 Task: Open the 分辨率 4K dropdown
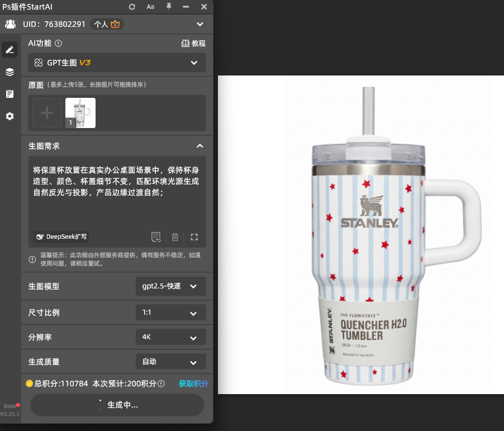(x=170, y=337)
